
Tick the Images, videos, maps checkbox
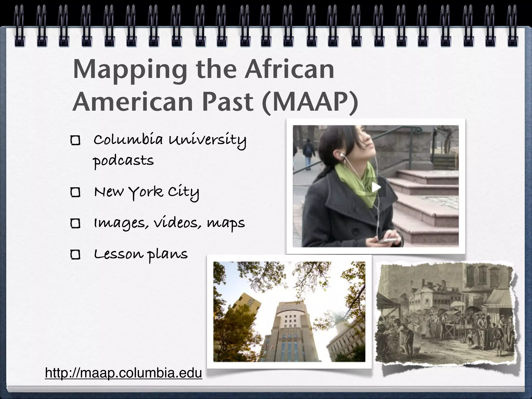click(75, 223)
